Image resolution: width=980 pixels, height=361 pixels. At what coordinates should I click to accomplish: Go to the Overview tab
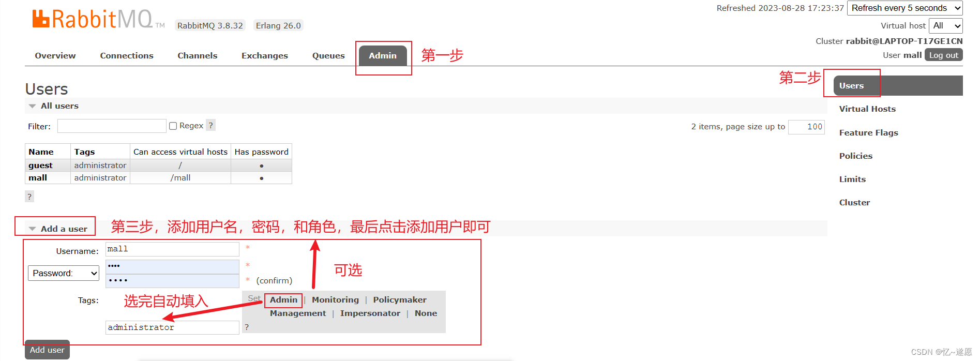click(55, 56)
